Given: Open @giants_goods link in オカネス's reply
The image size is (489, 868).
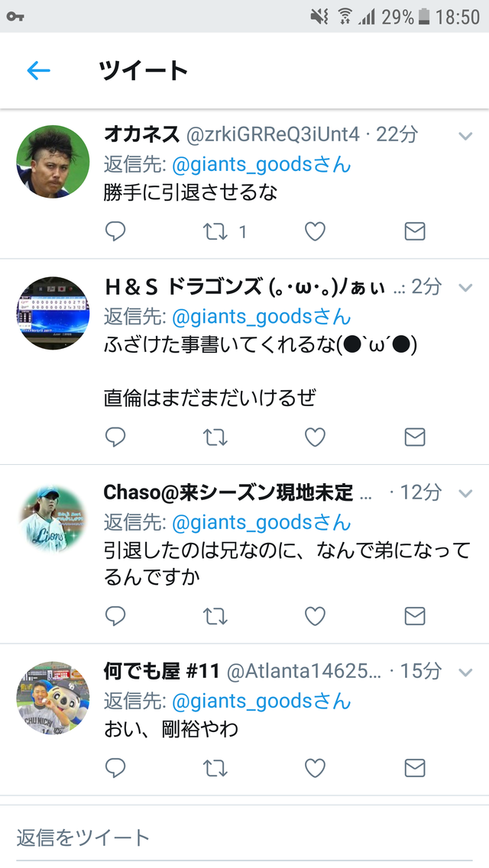Looking at the screenshot, I should [x=261, y=164].
